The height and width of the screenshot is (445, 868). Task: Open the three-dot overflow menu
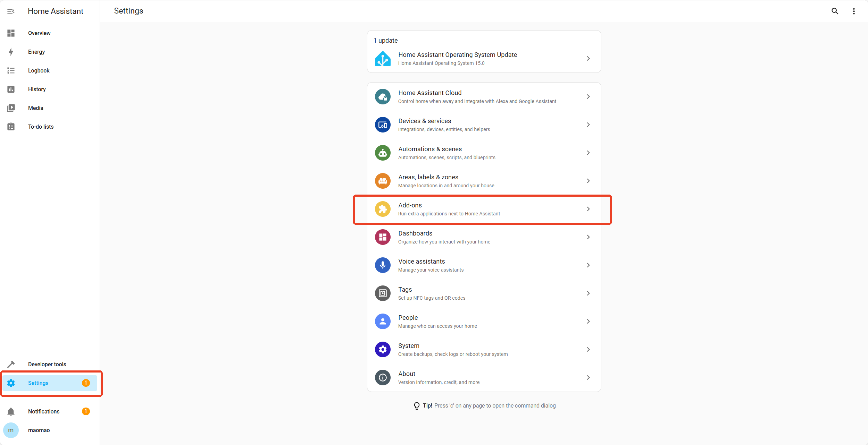coord(854,11)
